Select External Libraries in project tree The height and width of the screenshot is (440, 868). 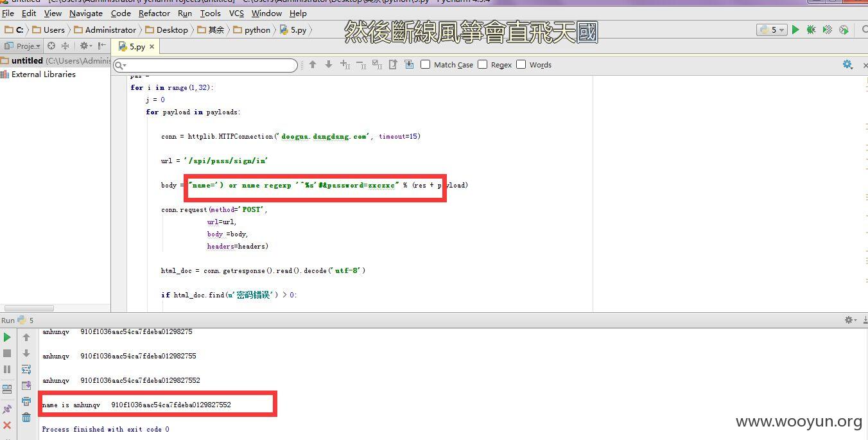pos(39,74)
